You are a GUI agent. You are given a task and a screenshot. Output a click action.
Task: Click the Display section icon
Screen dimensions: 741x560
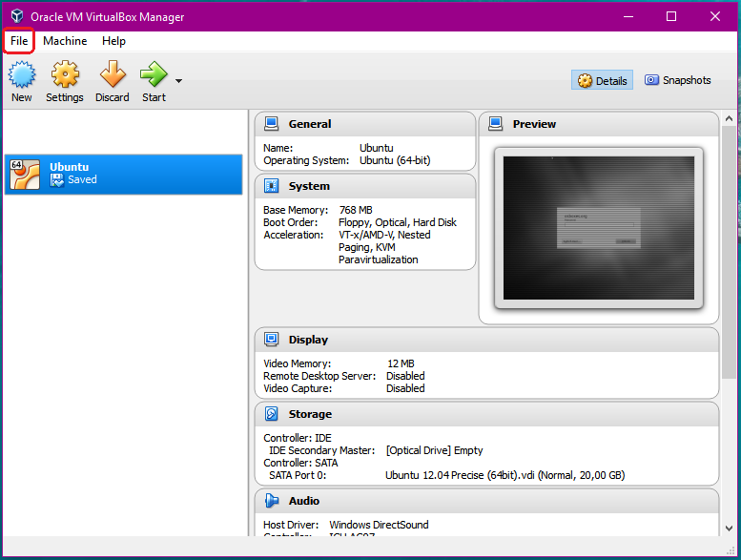[271, 340]
